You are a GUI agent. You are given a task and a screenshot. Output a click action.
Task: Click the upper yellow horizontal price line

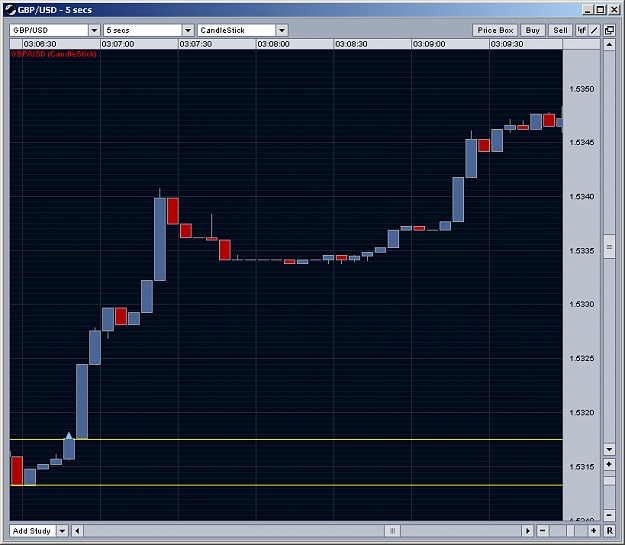[286, 439]
